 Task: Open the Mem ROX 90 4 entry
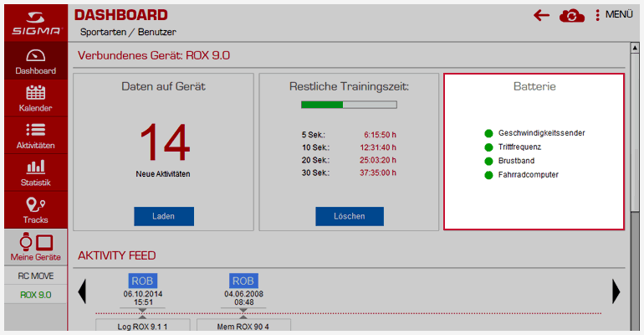[x=243, y=325]
